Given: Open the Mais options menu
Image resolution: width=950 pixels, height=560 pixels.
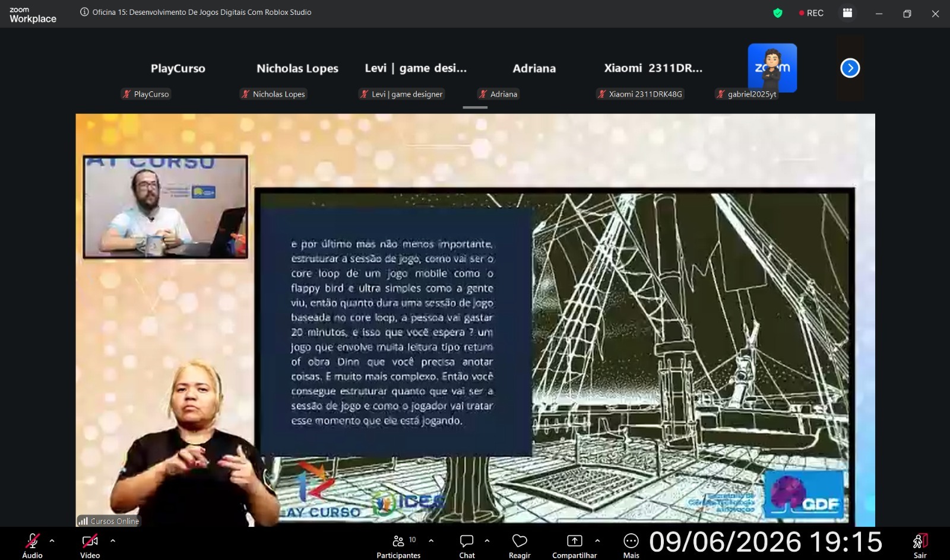Looking at the screenshot, I should [631, 545].
